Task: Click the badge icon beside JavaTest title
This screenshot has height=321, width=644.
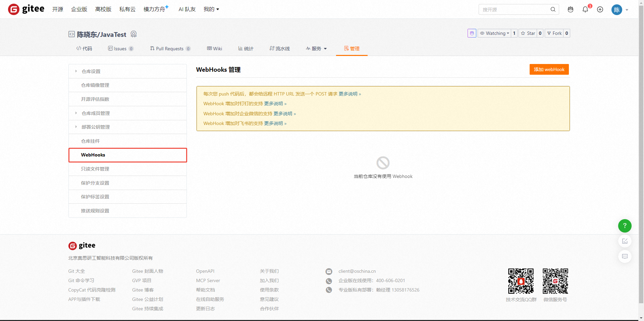Action: coord(133,34)
